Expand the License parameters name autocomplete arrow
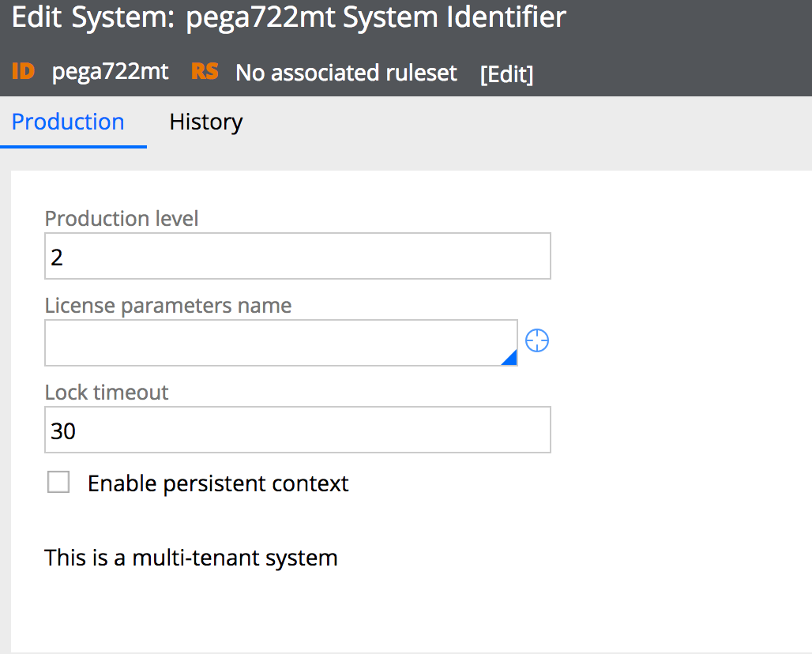Viewport: 812px width, 654px height. click(510, 358)
